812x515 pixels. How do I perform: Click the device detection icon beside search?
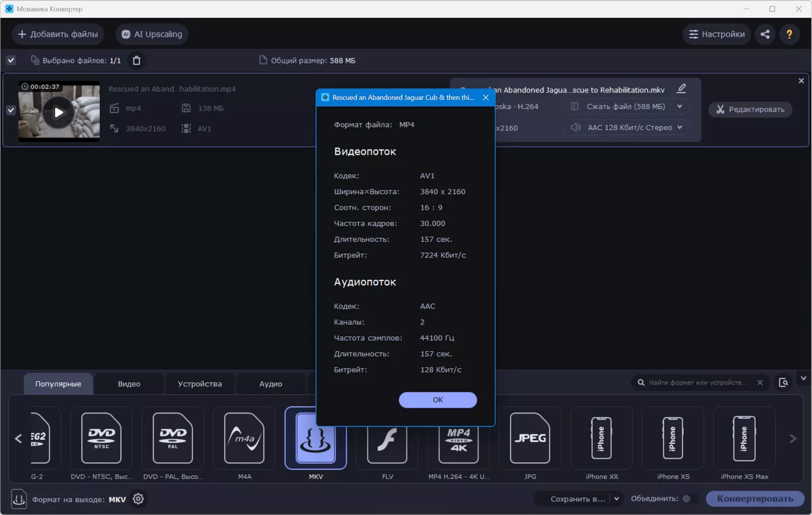[783, 383]
